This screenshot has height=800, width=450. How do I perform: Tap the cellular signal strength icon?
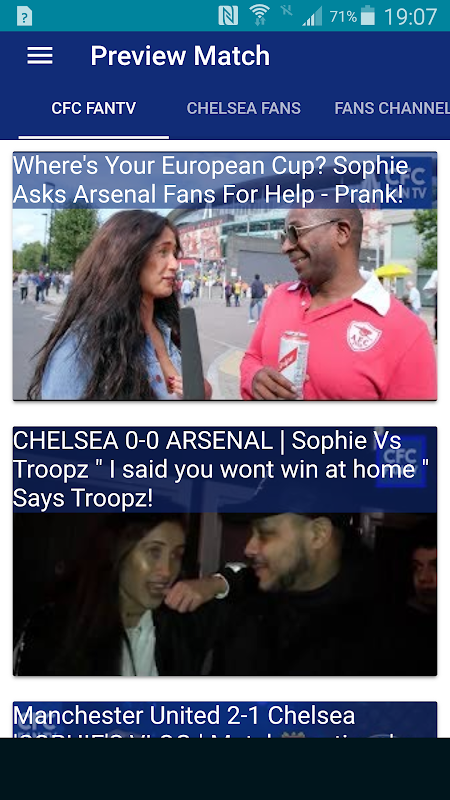tap(312, 16)
